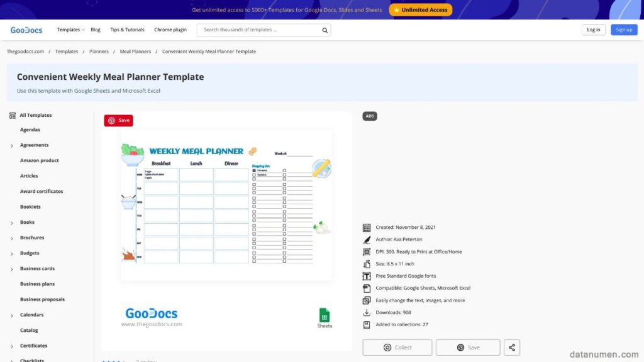Click the Pinterest Save button on the image

[x=118, y=120]
